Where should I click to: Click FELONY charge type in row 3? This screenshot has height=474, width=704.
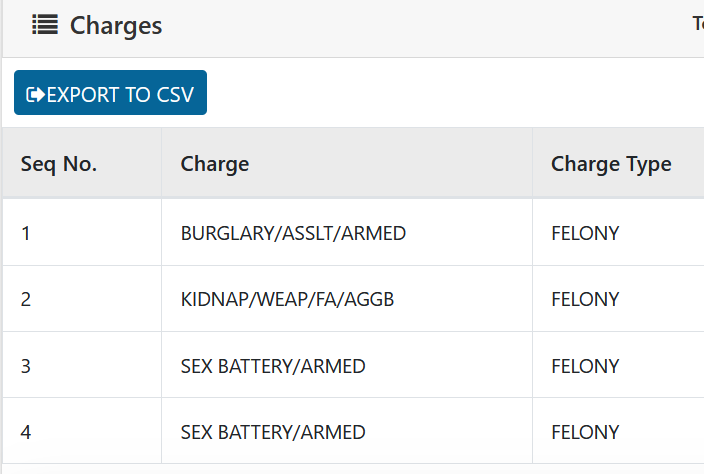click(585, 366)
